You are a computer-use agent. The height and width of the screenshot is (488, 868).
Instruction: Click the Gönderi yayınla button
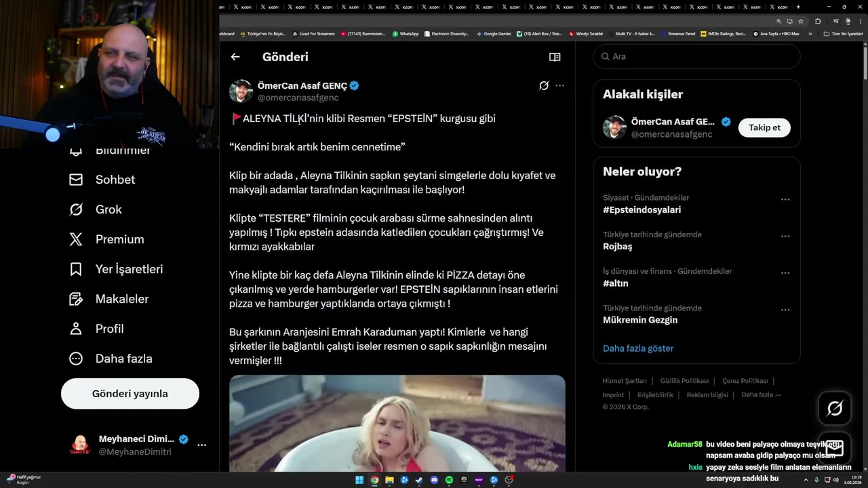click(130, 394)
